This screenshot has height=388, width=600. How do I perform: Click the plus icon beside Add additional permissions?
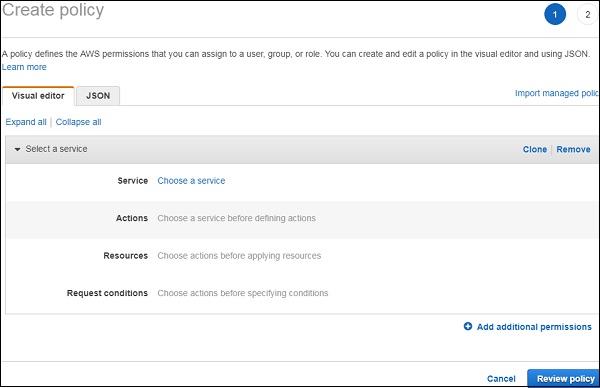pos(468,326)
